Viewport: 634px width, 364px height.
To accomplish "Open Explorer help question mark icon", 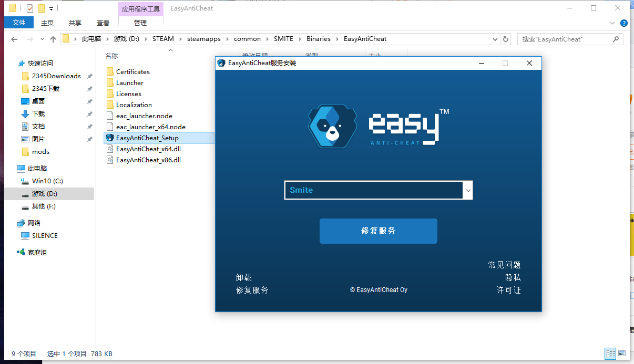I will [x=624, y=23].
